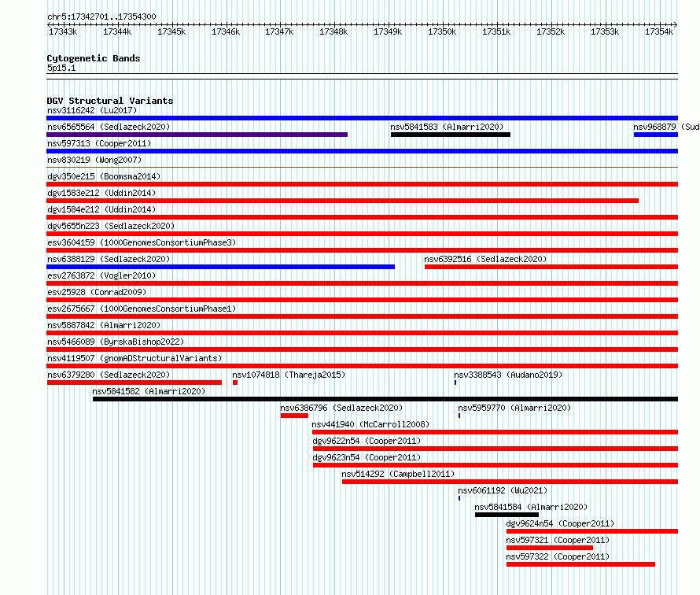
Task: Open nsv4119507 (gnomADStructuralVariants) label
Action: point(134,358)
